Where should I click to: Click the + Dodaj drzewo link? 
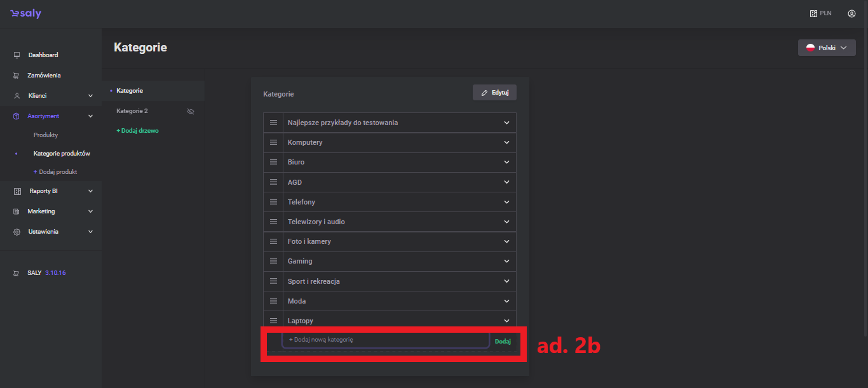137,131
